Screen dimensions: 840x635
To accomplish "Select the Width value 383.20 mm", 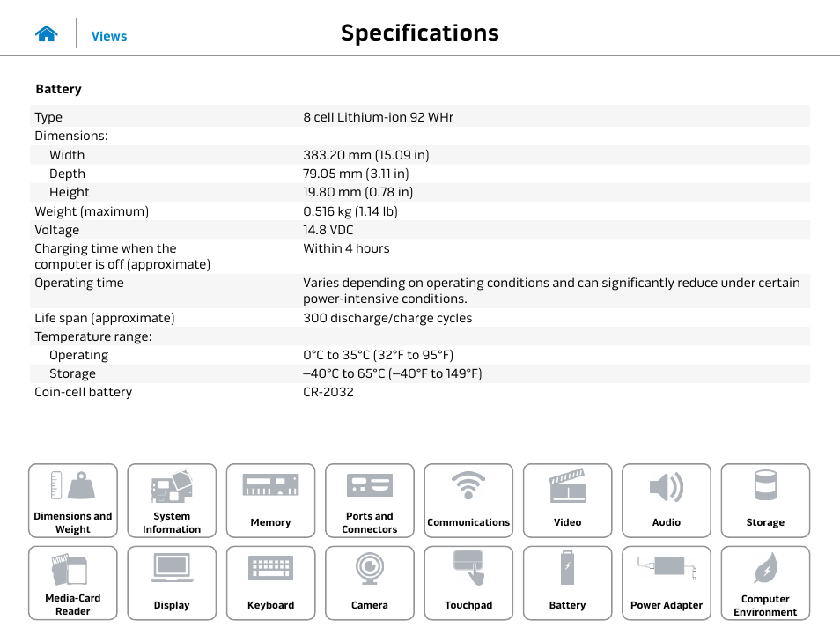I will pyautogui.click(x=366, y=155).
